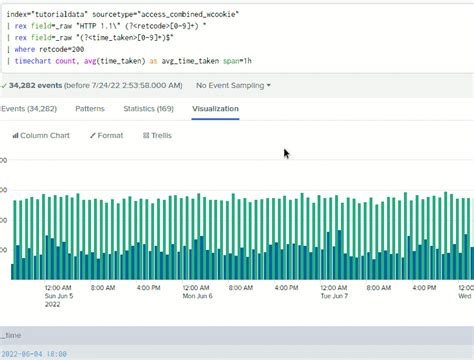Open the Trellis layout options
The height and width of the screenshot is (360, 474).
pos(157,135)
